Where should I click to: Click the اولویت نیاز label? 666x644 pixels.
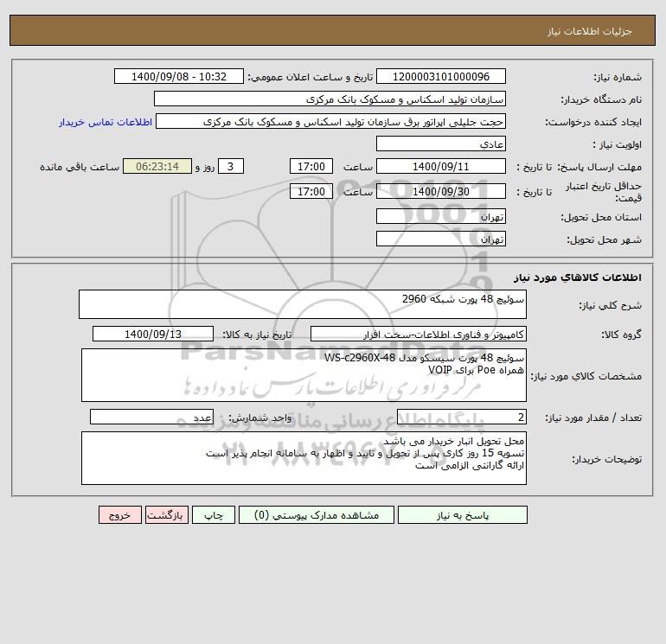click(x=617, y=144)
